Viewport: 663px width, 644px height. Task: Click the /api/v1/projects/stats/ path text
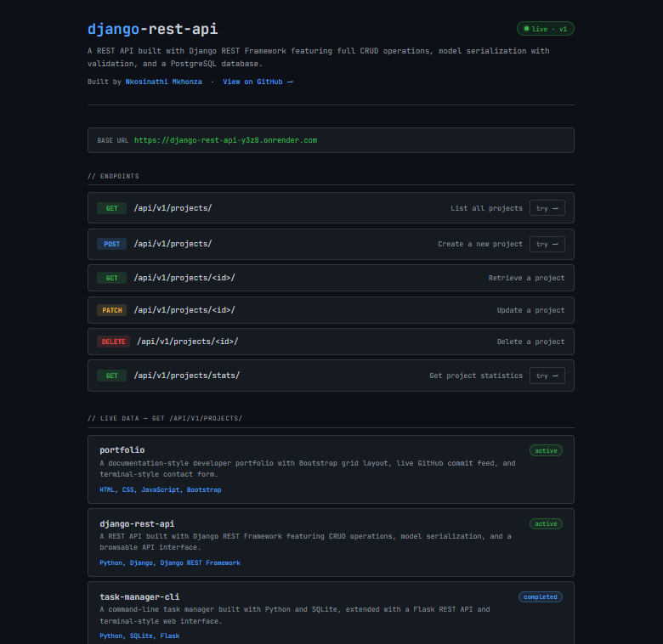tap(187, 376)
